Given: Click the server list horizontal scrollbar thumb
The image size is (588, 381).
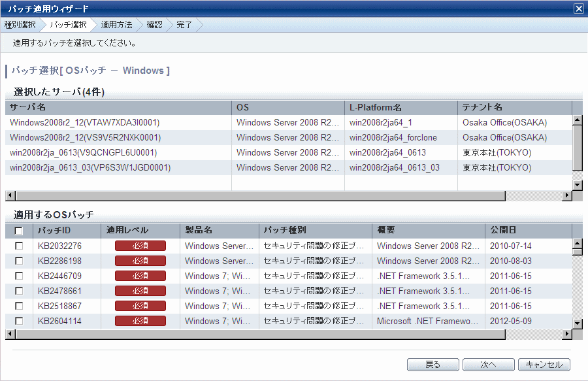Looking at the screenshot, I should 260,195.
